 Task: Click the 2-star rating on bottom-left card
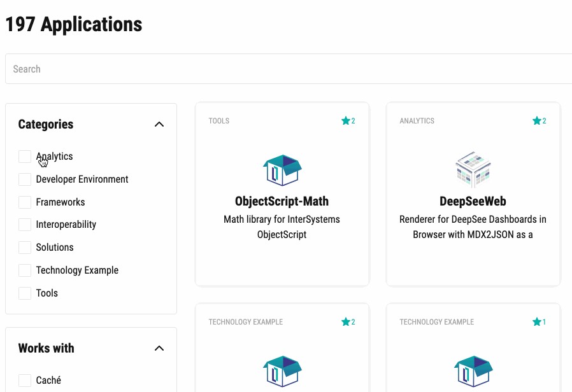(348, 322)
